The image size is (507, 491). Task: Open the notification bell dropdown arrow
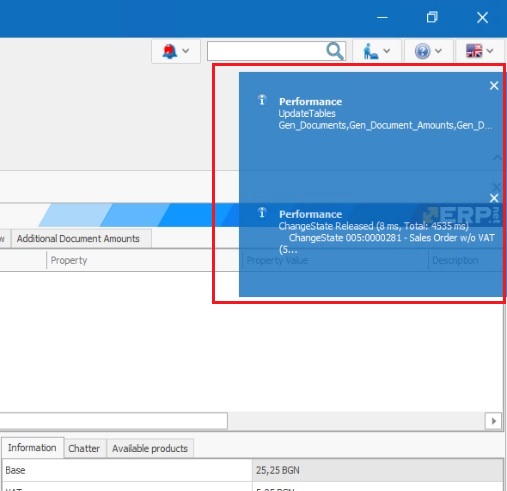tap(186, 51)
